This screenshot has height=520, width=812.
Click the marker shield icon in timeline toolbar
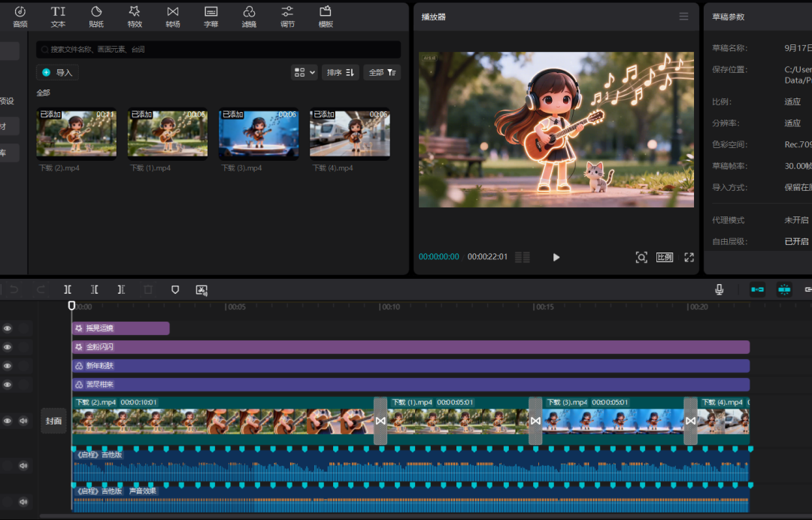175,289
